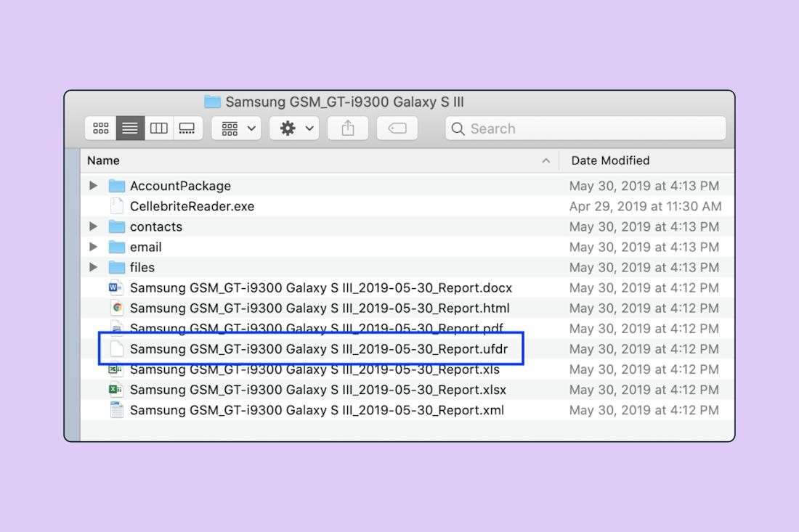Click the document icon of Report.xml

click(x=117, y=410)
